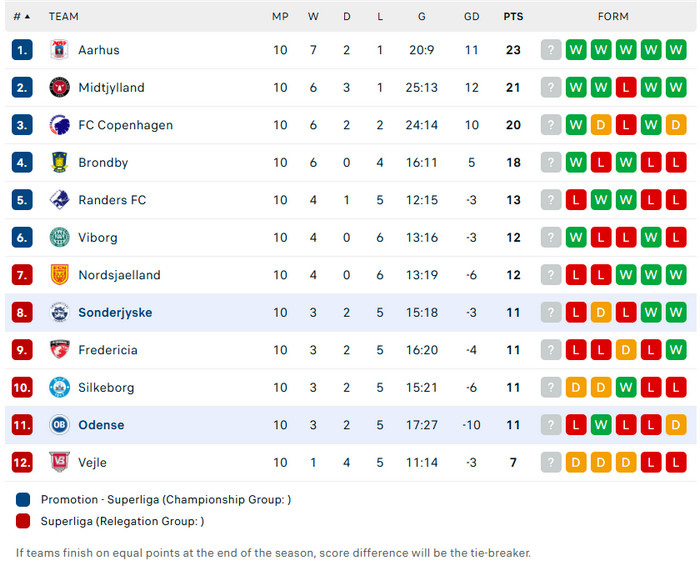Click the red Relegation Group legend swatch
The height and width of the screenshot is (561, 700).
(24, 521)
